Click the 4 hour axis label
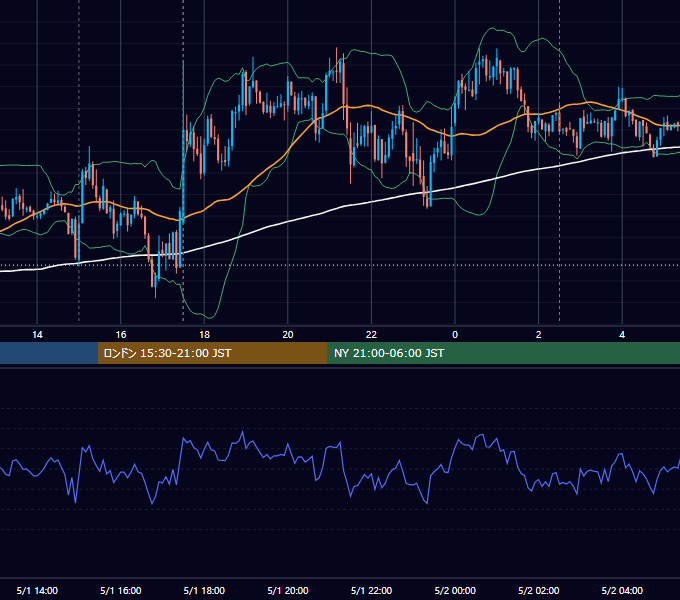The image size is (680, 600). point(622,334)
